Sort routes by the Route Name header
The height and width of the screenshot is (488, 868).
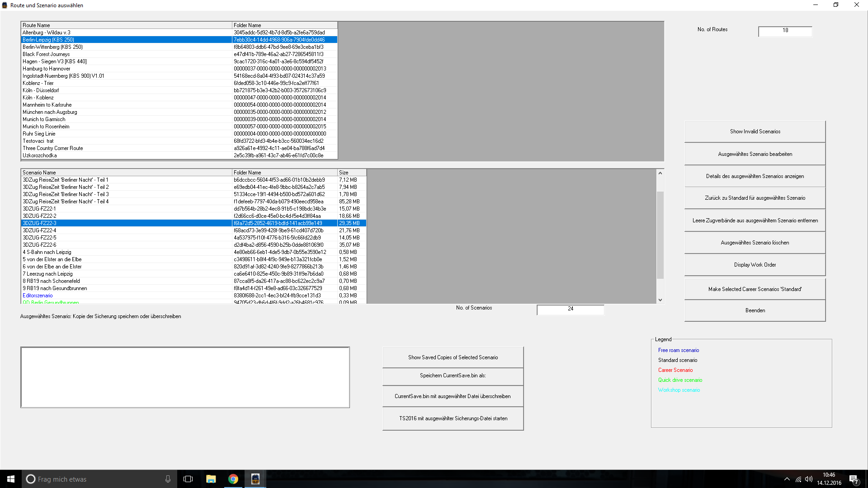[126, 25]
